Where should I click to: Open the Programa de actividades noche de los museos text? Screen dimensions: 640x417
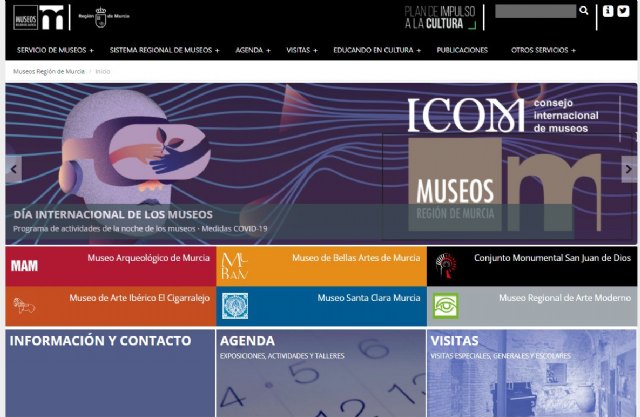(140, 229)
